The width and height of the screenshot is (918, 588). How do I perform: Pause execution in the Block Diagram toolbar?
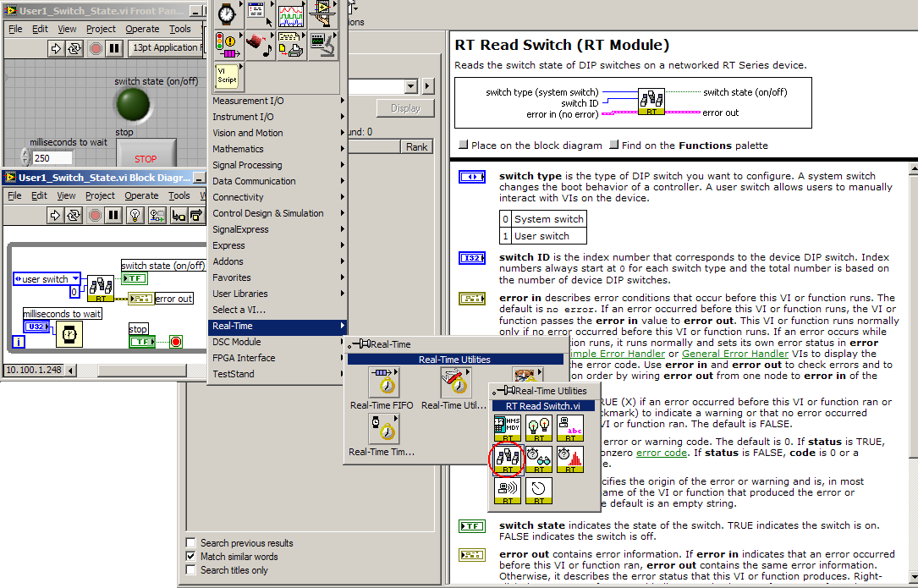click(x=113, y=215)
